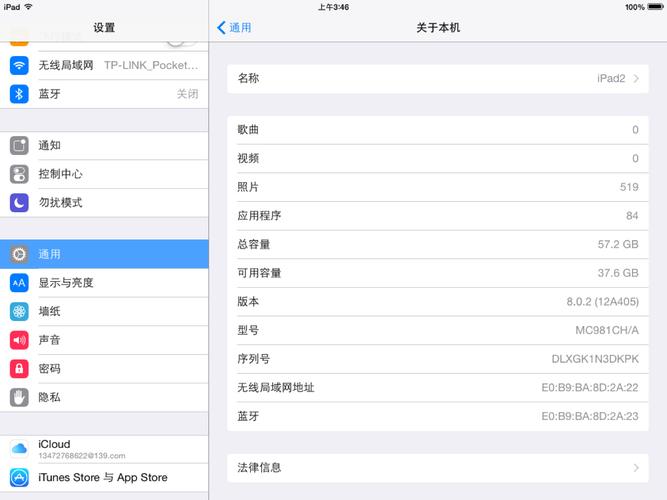Tap the 关于本机 page title
The width and height of the screenshot is (667, 500).
pyautogui.click(x=438, y=28)
